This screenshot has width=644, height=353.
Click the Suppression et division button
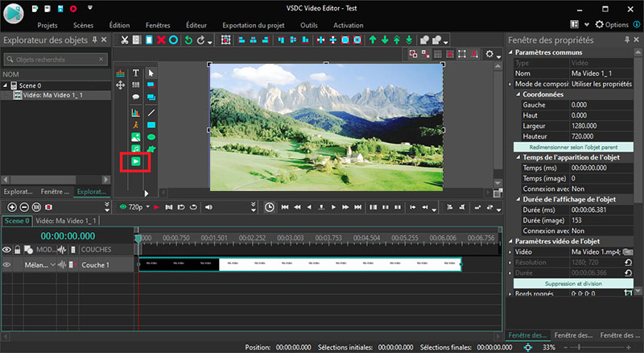point(573,284)
